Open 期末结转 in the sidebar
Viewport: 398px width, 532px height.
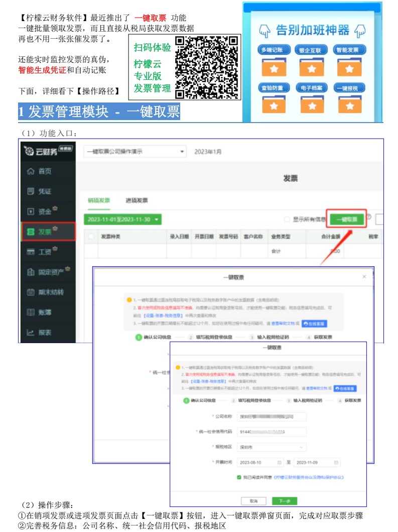50,292
